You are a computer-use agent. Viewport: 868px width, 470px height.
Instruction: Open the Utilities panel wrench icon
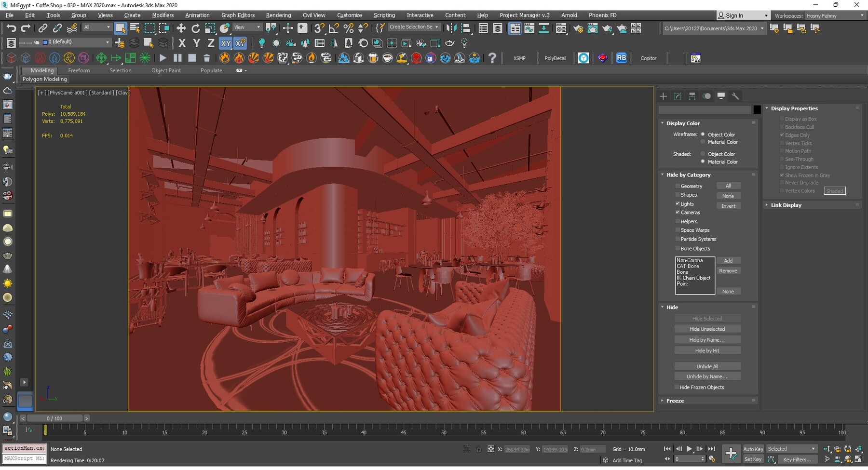[736, 96]
